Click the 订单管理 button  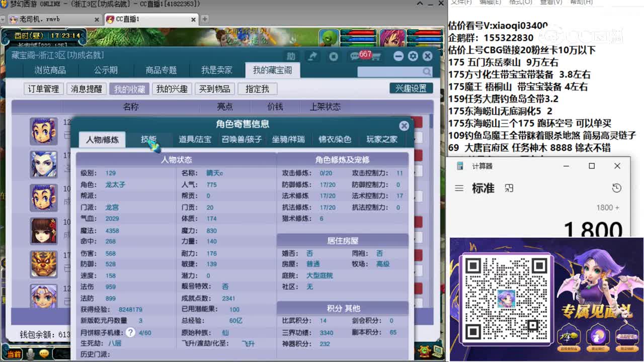(x=44, y=89)
